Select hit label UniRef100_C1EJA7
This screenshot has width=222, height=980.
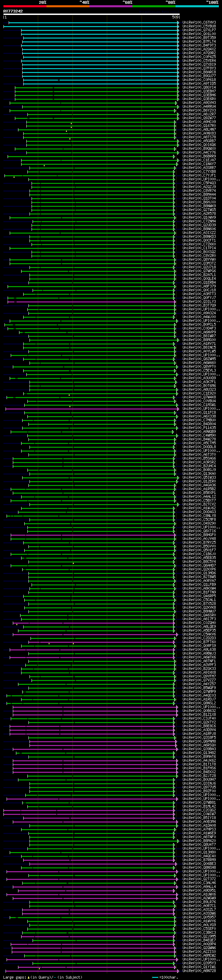point(199,160)
